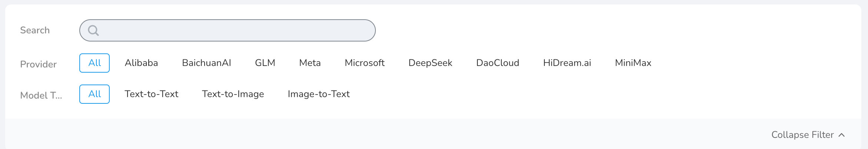Screen dimensions: 868x149
Task: Filter providers by Alibaba
Action: [141, 63]
